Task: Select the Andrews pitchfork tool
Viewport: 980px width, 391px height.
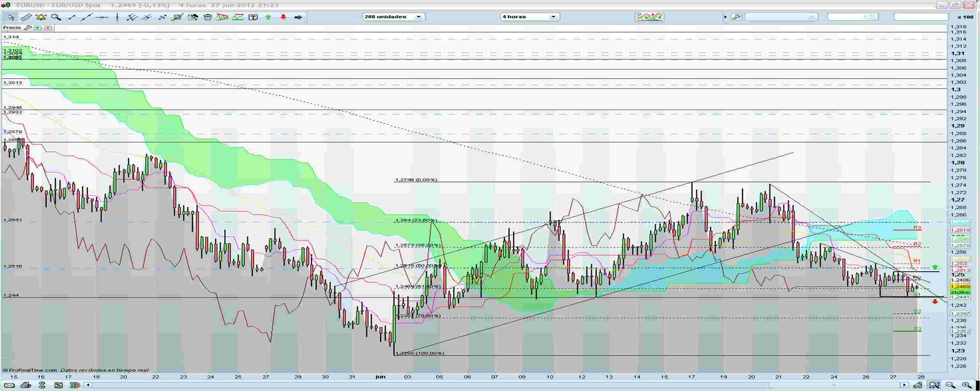Action: coord(132,17)
